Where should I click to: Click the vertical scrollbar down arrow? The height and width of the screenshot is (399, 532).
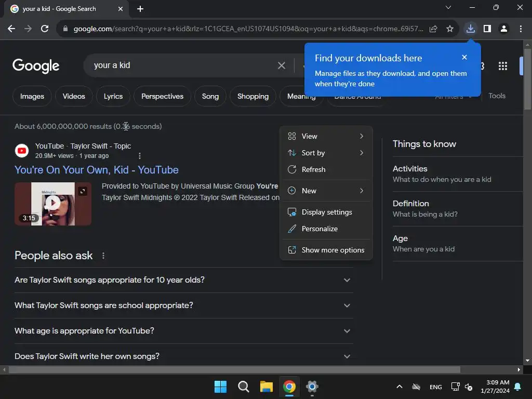(x=527, y=361)
